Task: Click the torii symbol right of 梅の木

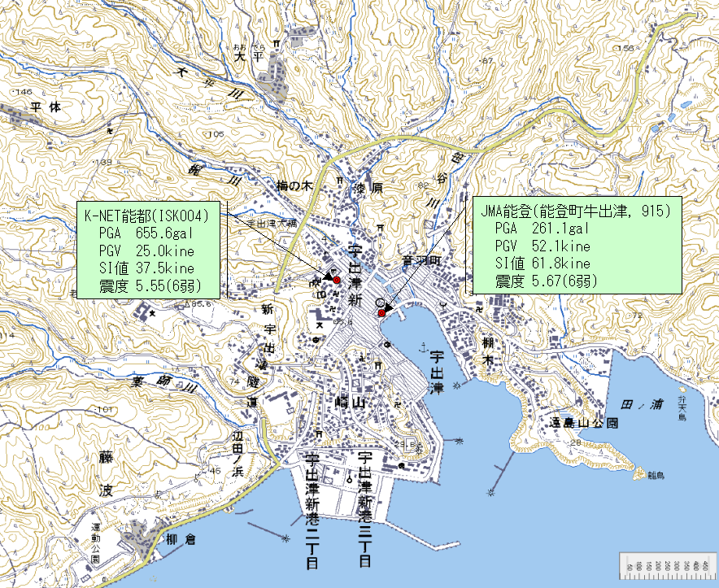Action: click(x=340, y=180)
